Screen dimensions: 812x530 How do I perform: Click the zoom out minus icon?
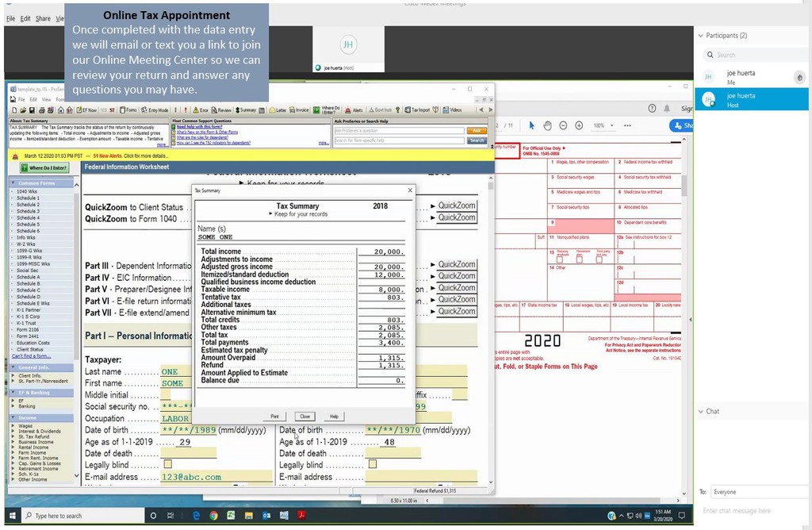point(563,125)
